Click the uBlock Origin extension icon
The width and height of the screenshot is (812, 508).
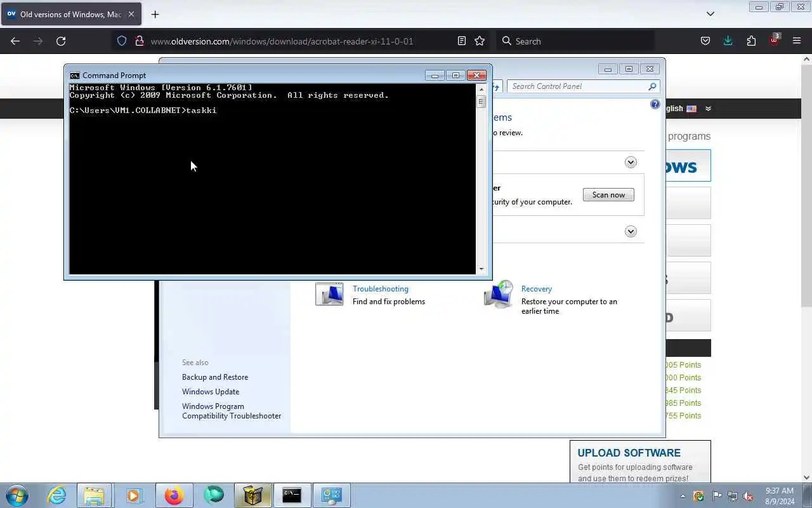tap(774, 40)
